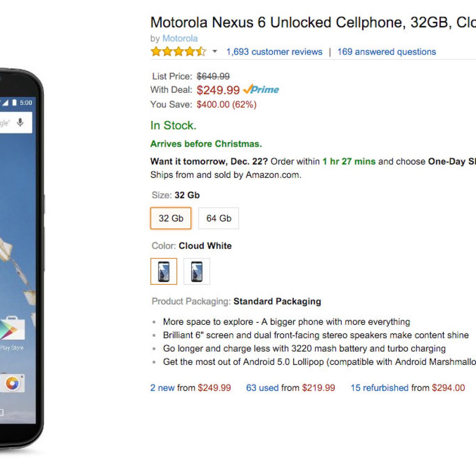The height and width of the screenshot is (476, 476).
Task: Click the star rating icons
Action: [178, 52]
